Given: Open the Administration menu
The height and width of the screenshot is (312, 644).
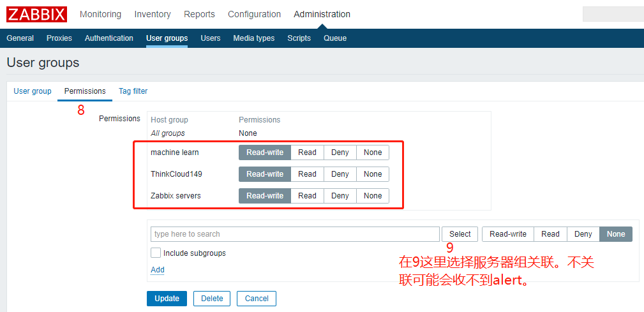Looking at the screenshot, I should [x=322, y=15].
